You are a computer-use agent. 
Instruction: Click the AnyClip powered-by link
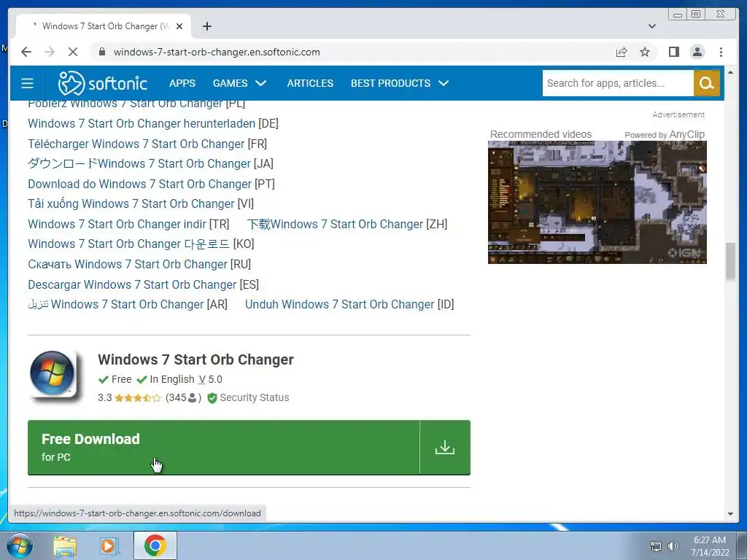[x=665, y=135]
